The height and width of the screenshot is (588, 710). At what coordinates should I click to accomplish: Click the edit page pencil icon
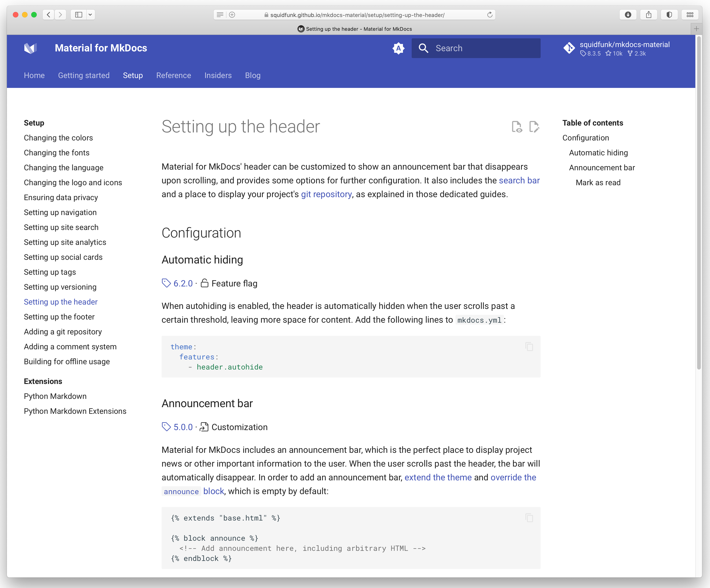[534, 127]
